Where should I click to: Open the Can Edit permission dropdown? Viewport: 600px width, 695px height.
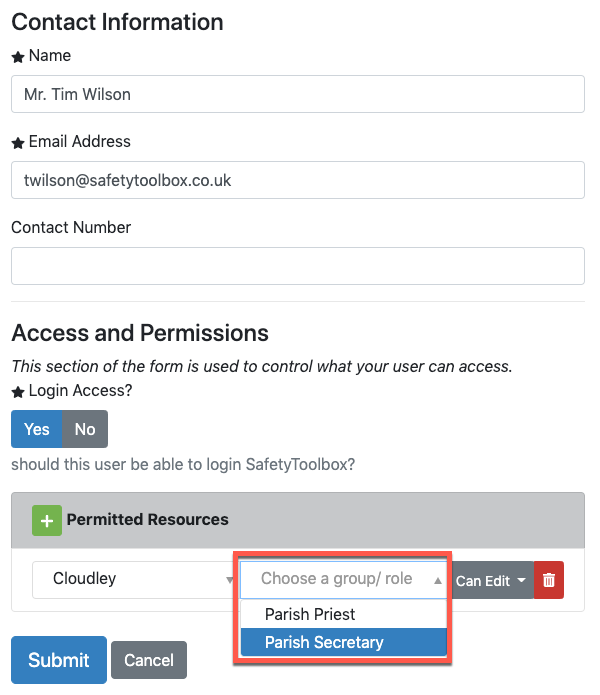[x=491, y=580]
